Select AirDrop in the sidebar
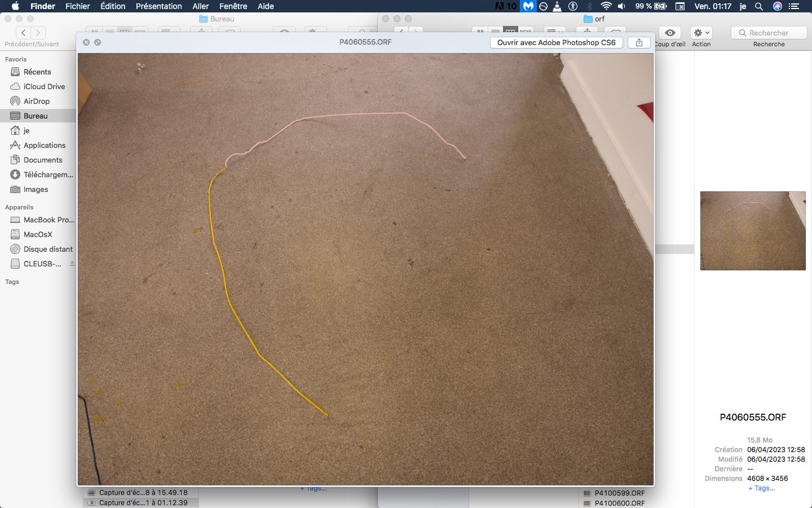The image size is (812, 508). tap(37, 101)
